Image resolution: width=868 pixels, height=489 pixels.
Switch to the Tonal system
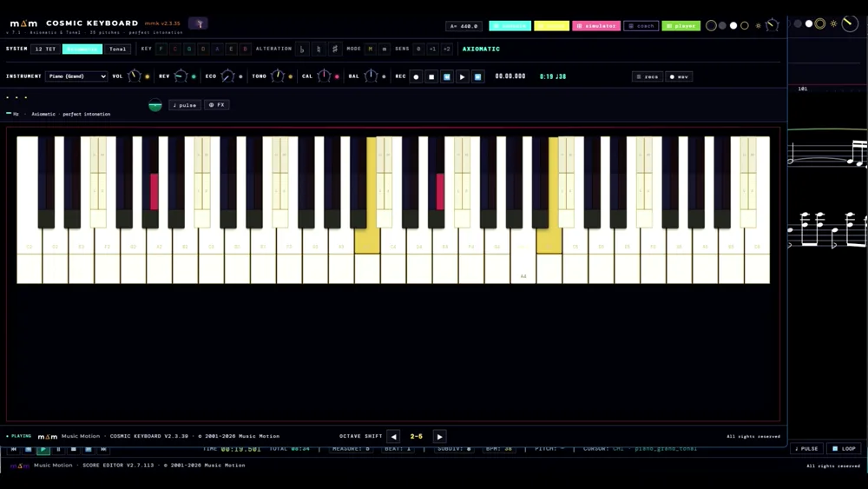tap(117, 49)
